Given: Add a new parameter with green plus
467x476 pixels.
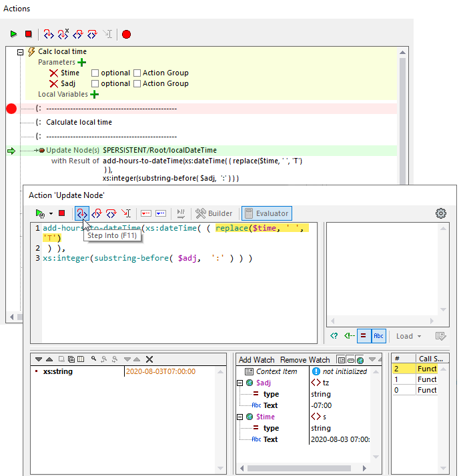Looking at the screenshot, I should (82, 62).
